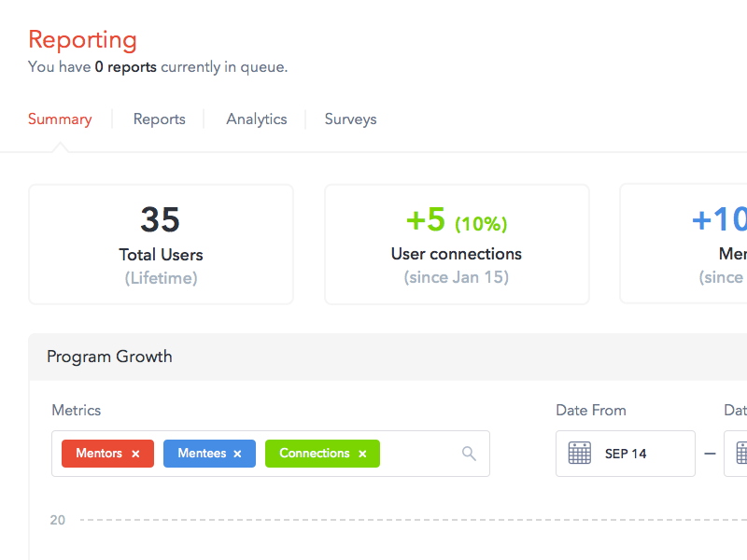
Task: Click the "(Lifetime)" caption
Action: (x=161, y=278)
